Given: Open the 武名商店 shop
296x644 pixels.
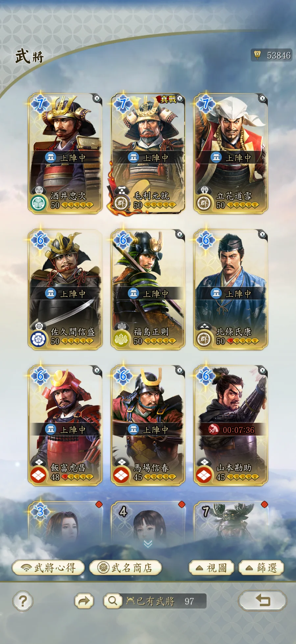Looking at the screenshot, I should (x=125, y=568).
